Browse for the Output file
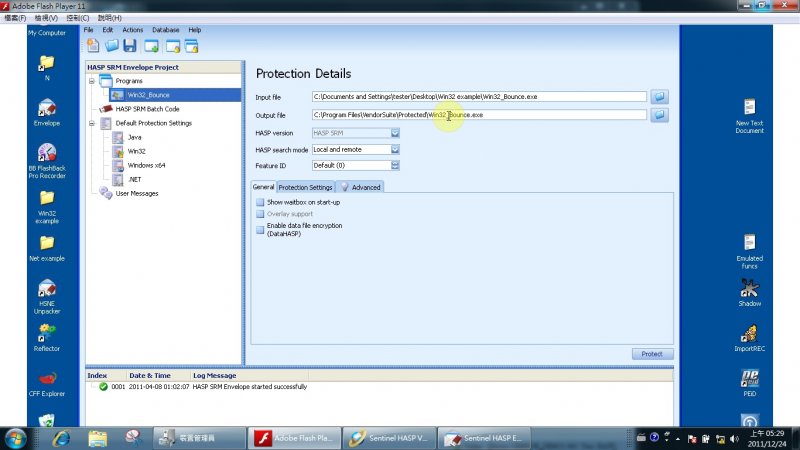The image size is (800, 450). [659, 115]
